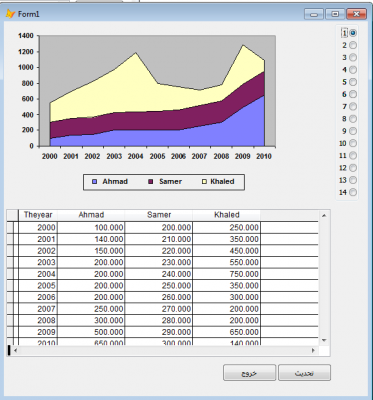Click Khaled cell 750.000
Viewport: 373px width, 400px height.
pos(227,274)
